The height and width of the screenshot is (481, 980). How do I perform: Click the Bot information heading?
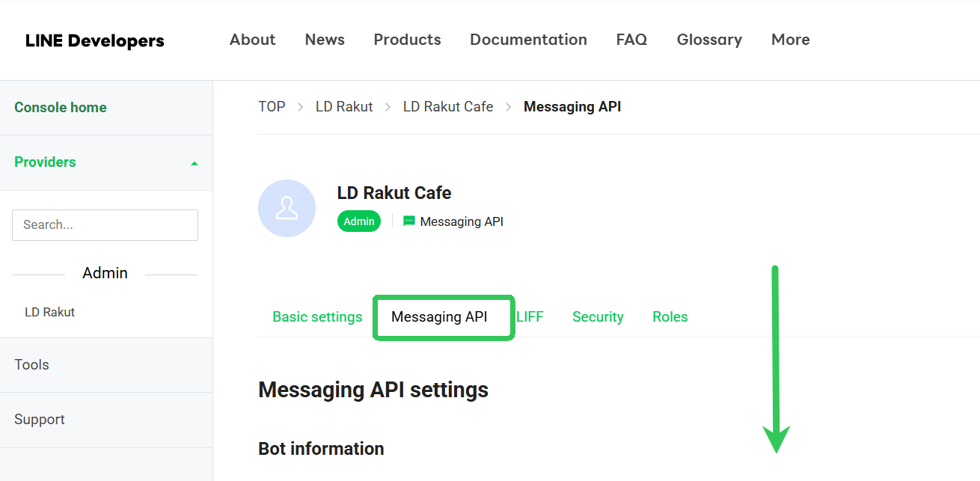(321, 449)
